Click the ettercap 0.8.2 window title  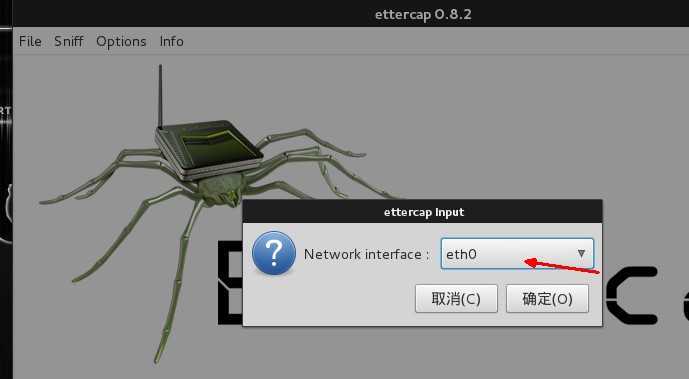pyautogui.click(x=423, y=14)
